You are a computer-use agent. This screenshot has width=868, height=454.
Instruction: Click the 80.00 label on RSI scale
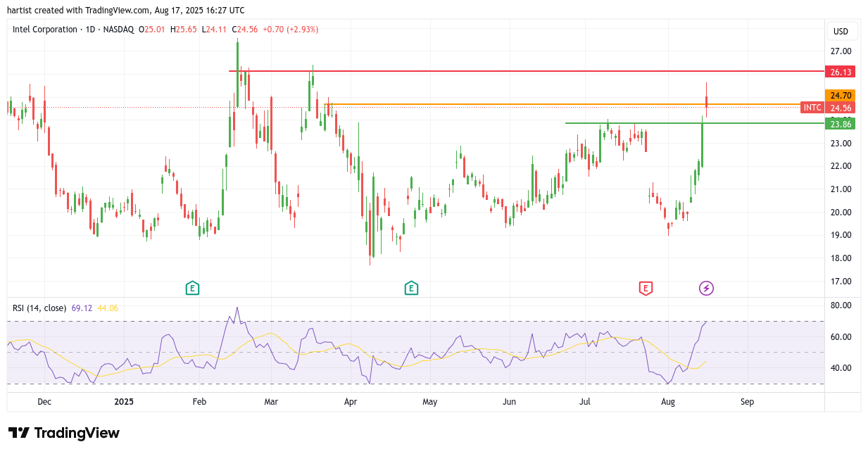[841, 305]
